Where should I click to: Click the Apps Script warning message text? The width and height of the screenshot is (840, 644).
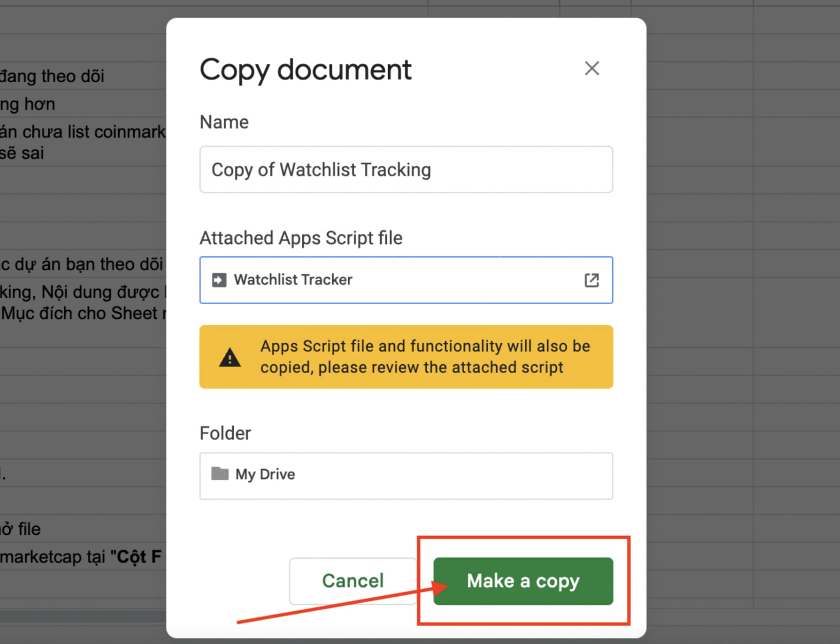pyautogui.click(x=425, y=357)
